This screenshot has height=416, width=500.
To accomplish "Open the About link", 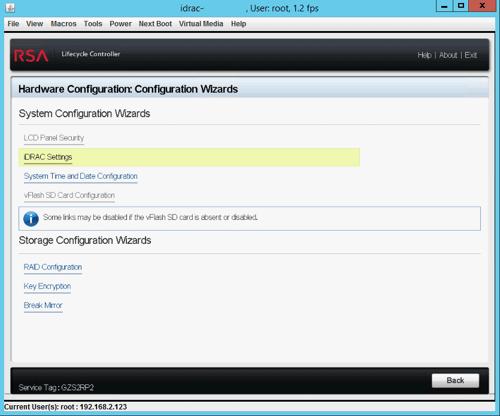I will [448, 55].
